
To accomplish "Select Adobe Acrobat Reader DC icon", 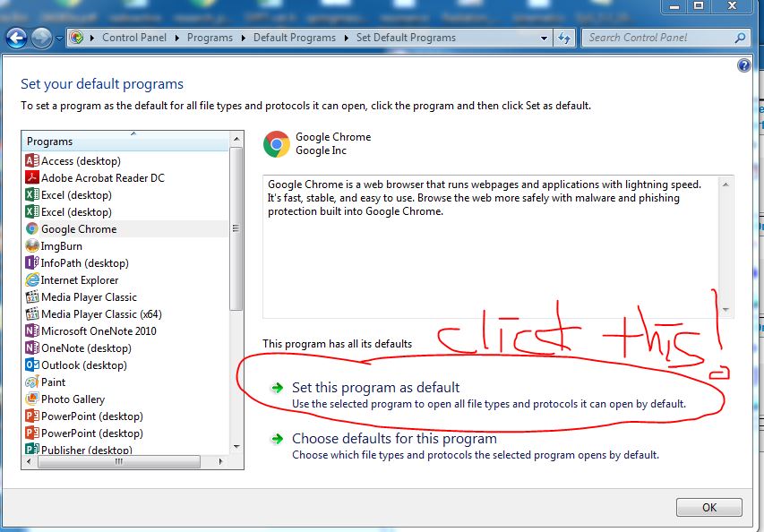I will click(x=31, y=177).
